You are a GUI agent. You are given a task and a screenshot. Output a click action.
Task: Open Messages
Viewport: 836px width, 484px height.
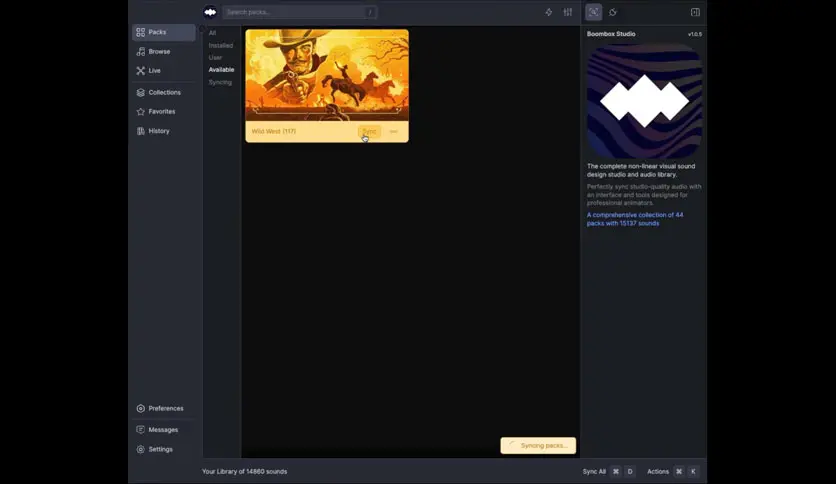(x=164, y=430)
